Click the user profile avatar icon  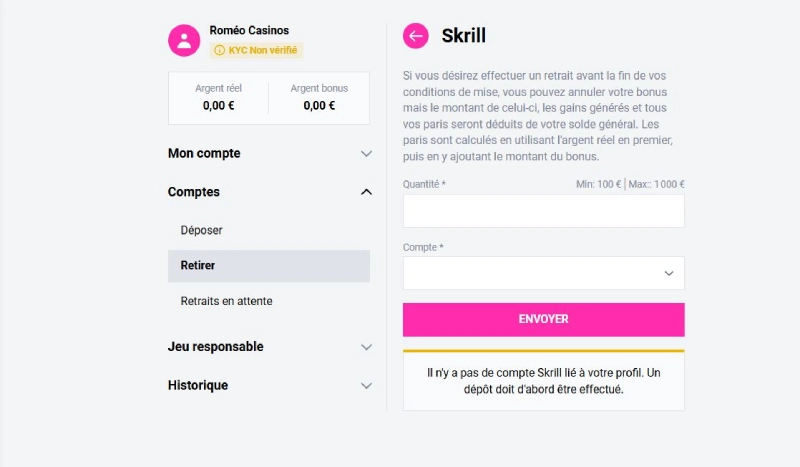point(184,39)
